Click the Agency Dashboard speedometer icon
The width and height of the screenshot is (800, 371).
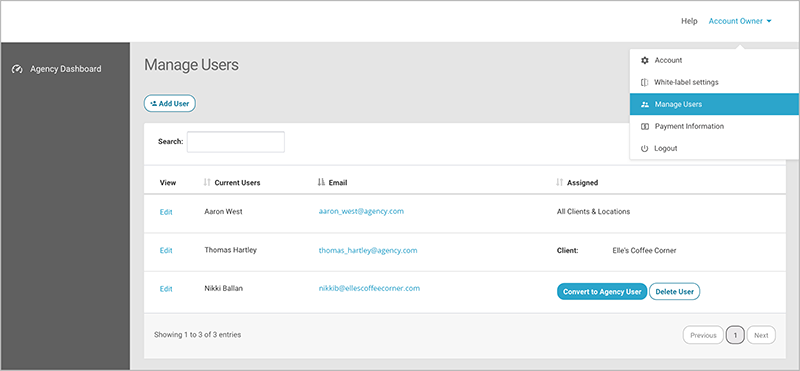click(x=17, y=69)
